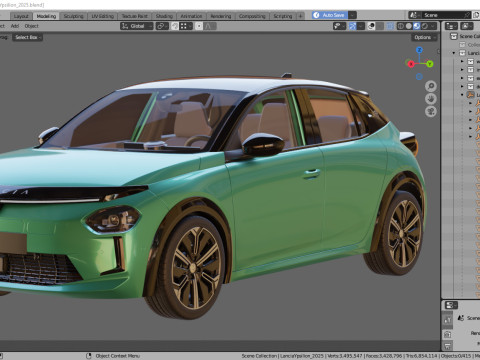Select wireframe viewport shading
The width and height of the screenshot is (480, 360).
[401, 26]
